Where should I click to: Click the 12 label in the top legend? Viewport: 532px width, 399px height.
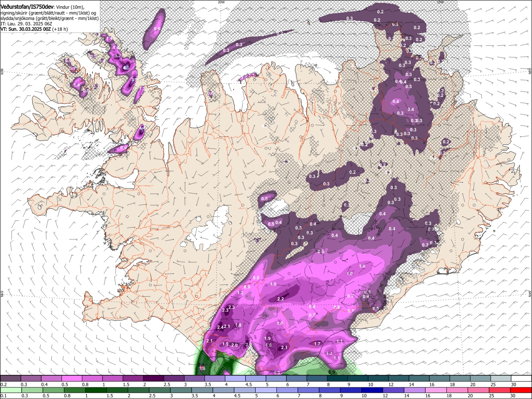391,384
